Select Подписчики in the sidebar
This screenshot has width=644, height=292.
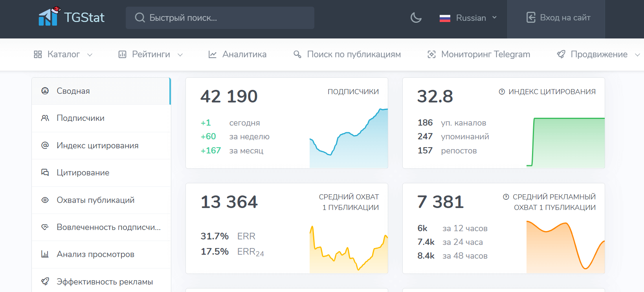coord(101,118)
